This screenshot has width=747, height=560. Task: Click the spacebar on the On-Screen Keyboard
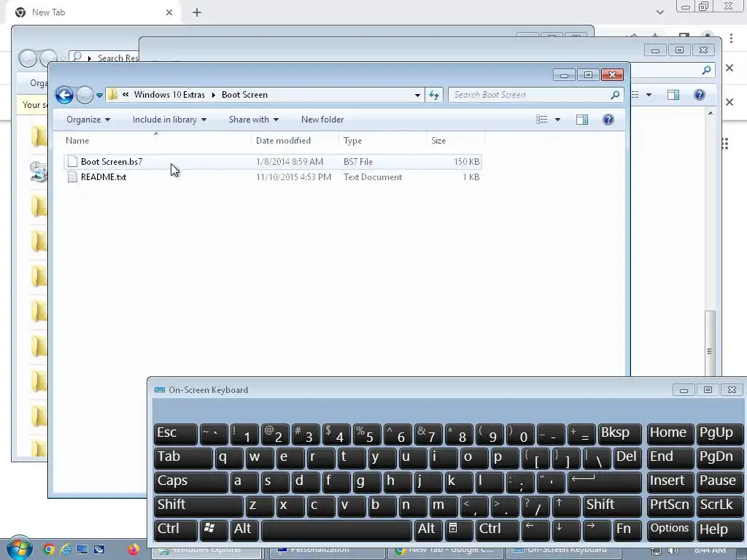point(336,529)
